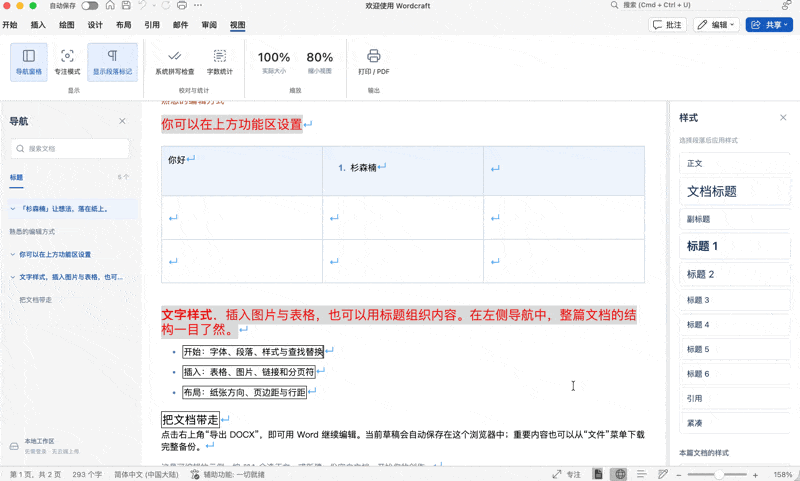Viewport: 800px width, 481px height.
Task: Open the 编辑 mode dropdown
Action: (716, 24)
